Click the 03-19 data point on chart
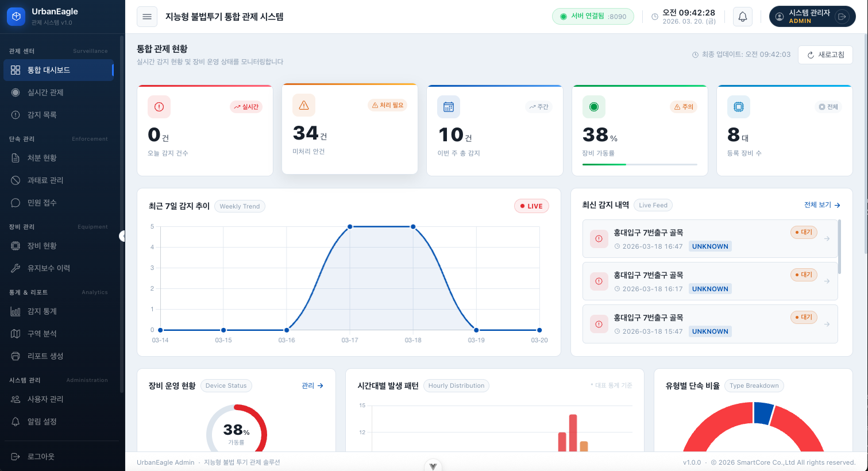 point(476,330)
